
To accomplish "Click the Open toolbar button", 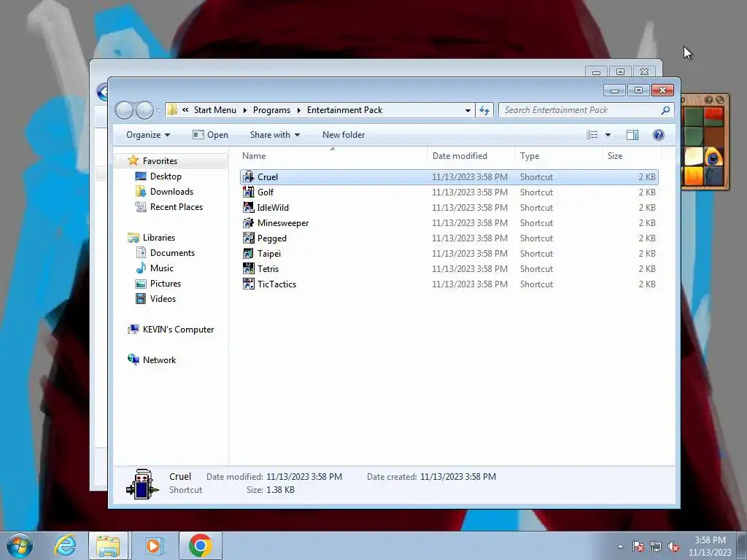I will 210,135.
